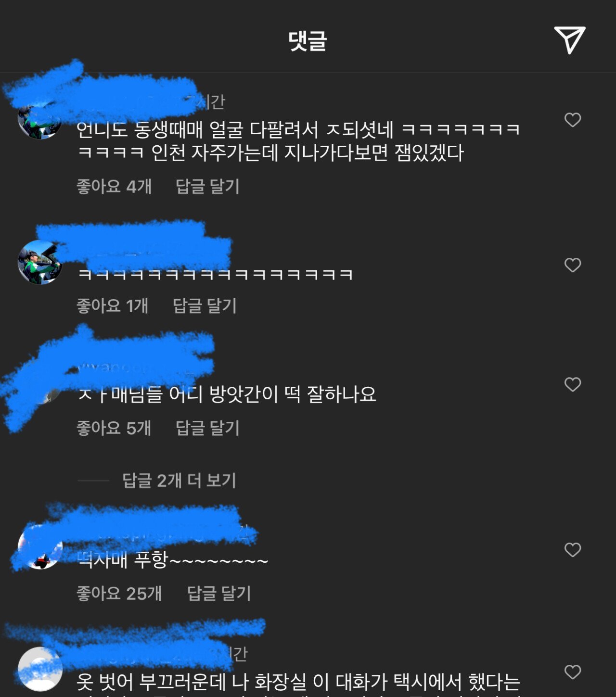Reply to the 인천 자주가는데 comment
616x697 pixels.
point(207,186)
